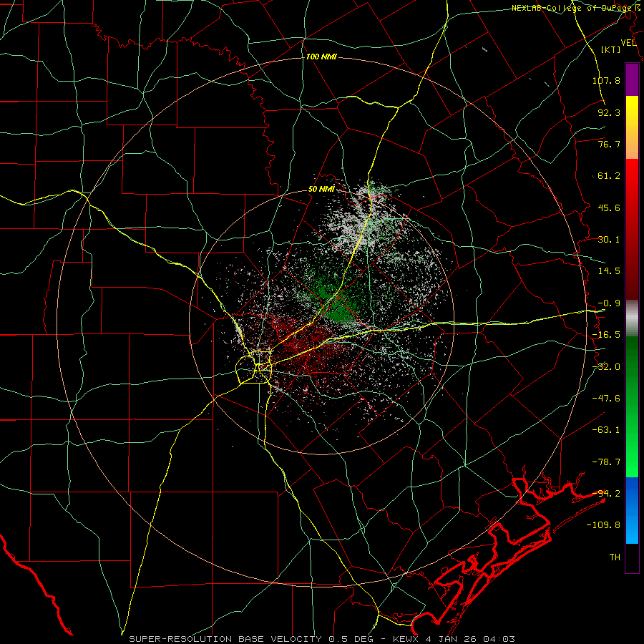
Task: Click the 30.1 legend value
Action: point(609,240)
